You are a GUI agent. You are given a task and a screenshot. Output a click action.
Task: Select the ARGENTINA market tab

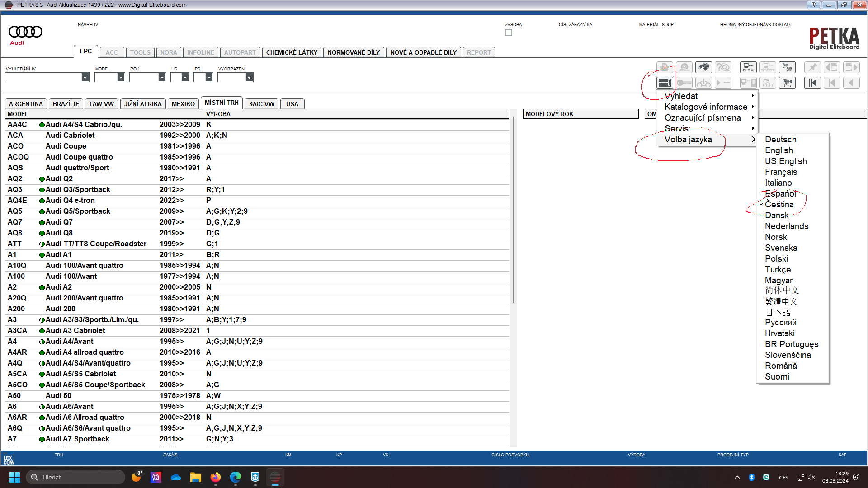click(26, 104)
